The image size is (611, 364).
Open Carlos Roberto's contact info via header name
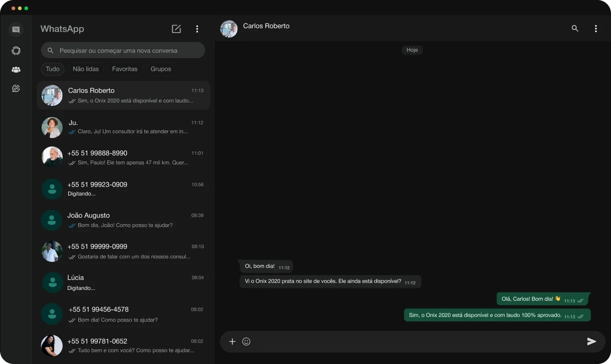266,26
